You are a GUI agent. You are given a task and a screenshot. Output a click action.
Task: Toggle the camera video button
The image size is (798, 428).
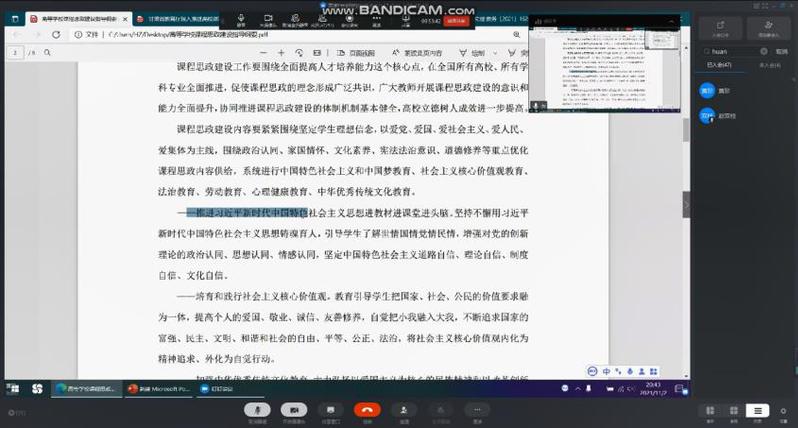[x=294, y=409]
